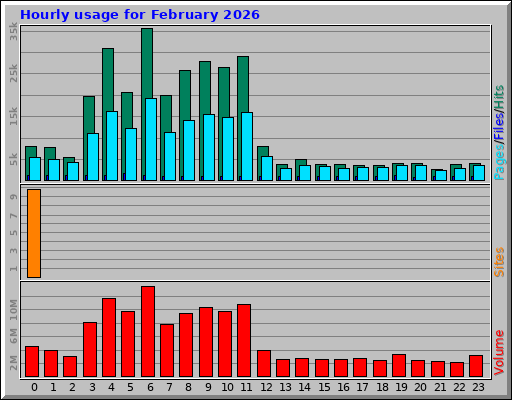Click the red Volume bar at hour 23

476,366
